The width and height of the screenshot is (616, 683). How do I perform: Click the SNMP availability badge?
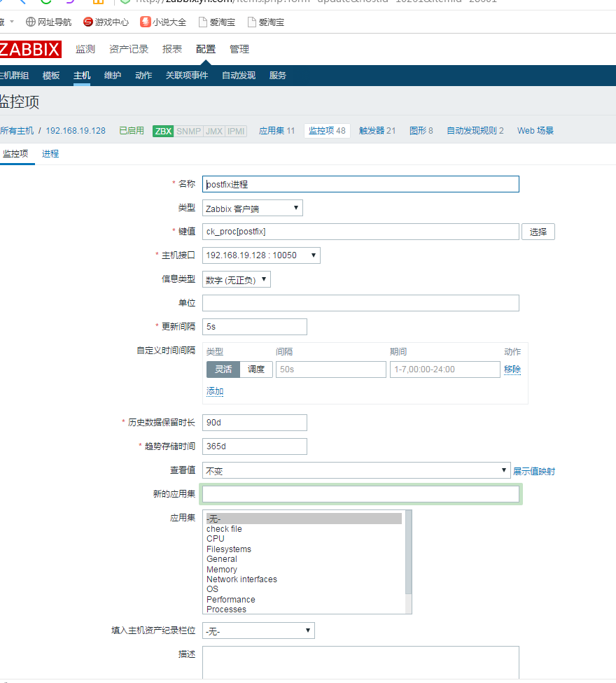pos(188,131)
